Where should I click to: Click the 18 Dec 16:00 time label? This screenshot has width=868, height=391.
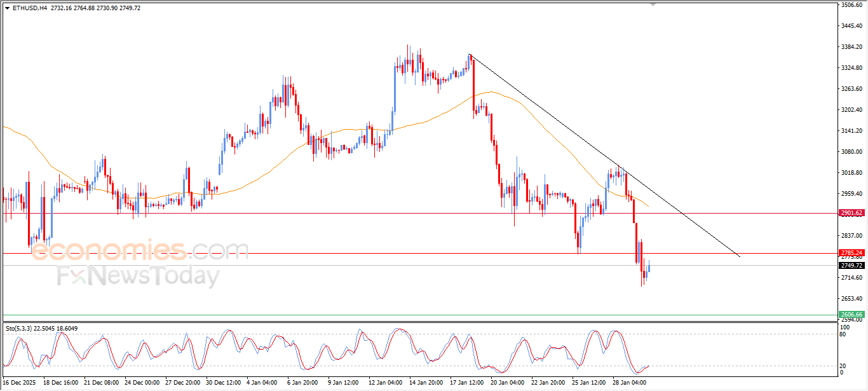point(60,383)
